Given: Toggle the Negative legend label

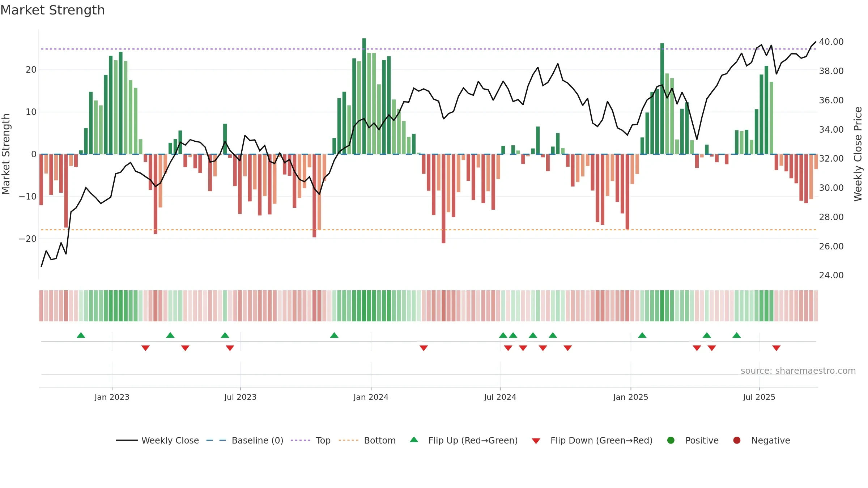Looking at the screenshot, I should pyautogui.click(x=771, y=440).
